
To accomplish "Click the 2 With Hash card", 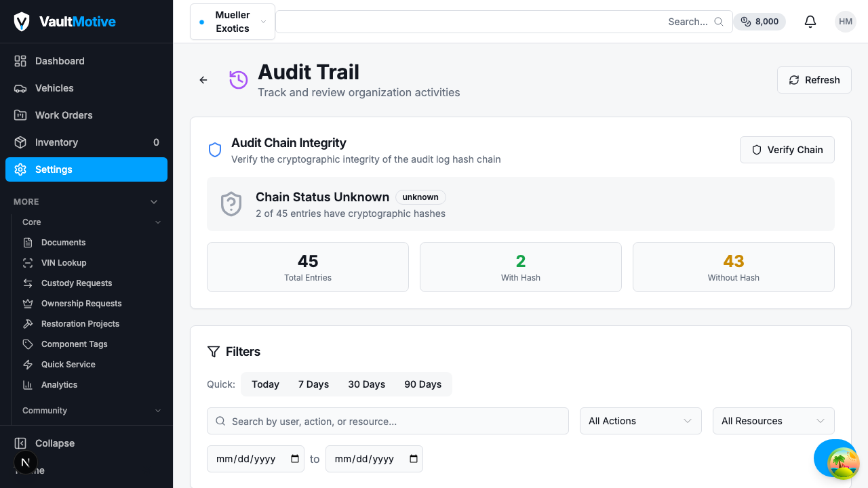I will point(521,267).
